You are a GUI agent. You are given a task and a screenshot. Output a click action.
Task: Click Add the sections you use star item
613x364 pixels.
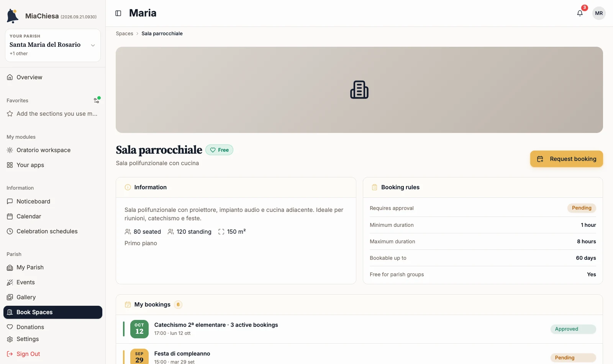point(53,114)
